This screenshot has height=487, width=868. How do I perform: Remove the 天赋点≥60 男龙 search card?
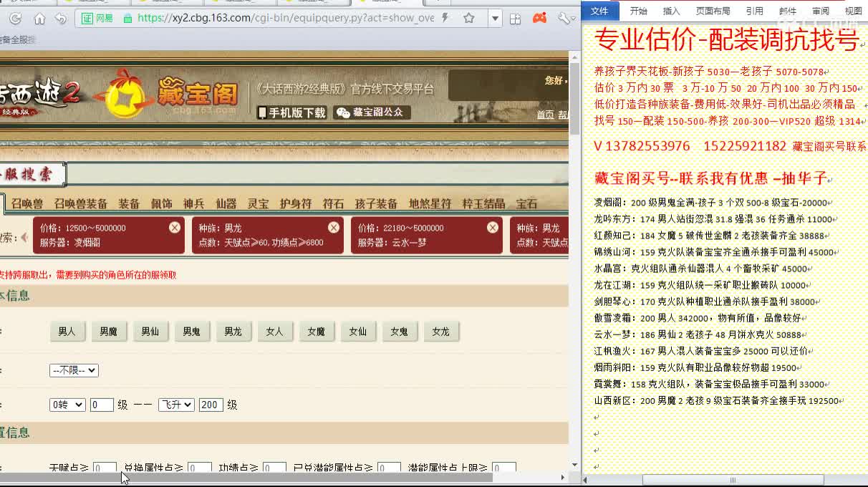coord(334,227)
